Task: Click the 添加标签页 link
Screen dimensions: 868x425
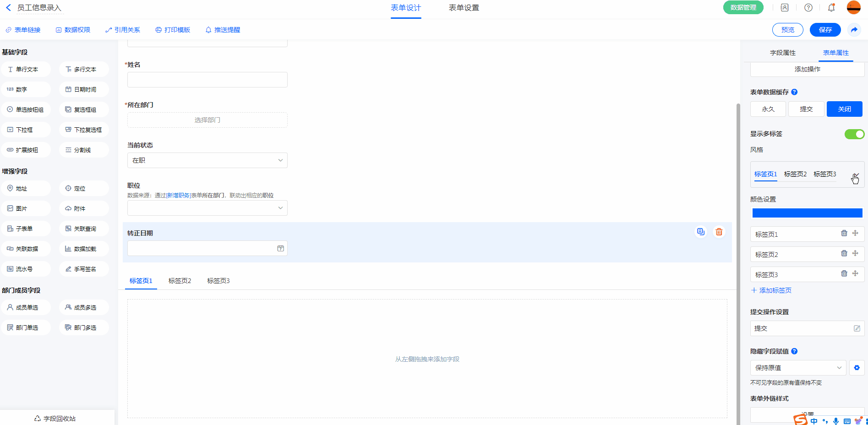Action: click(771, 290)
